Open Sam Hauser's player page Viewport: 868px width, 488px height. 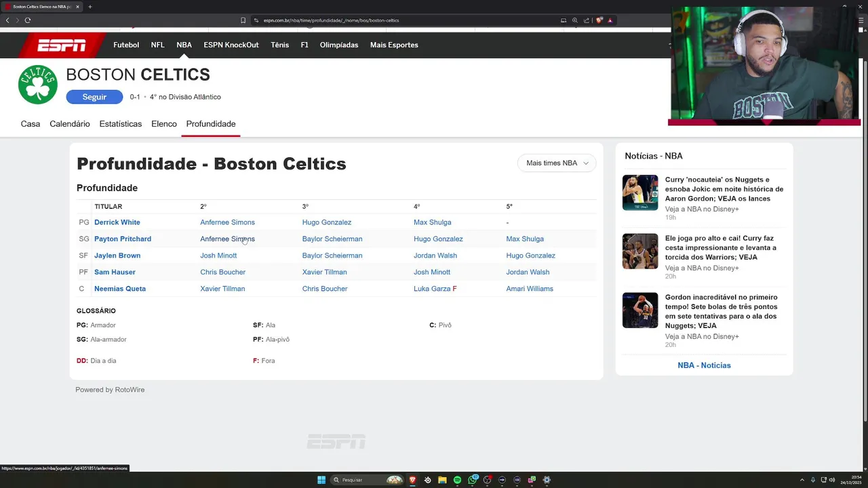click(115, 272)
